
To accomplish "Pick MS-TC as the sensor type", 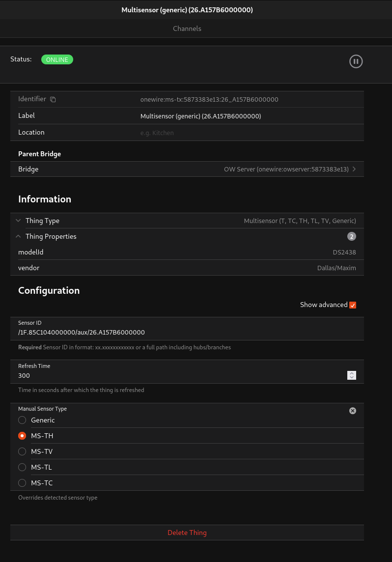I will [22, 483].
